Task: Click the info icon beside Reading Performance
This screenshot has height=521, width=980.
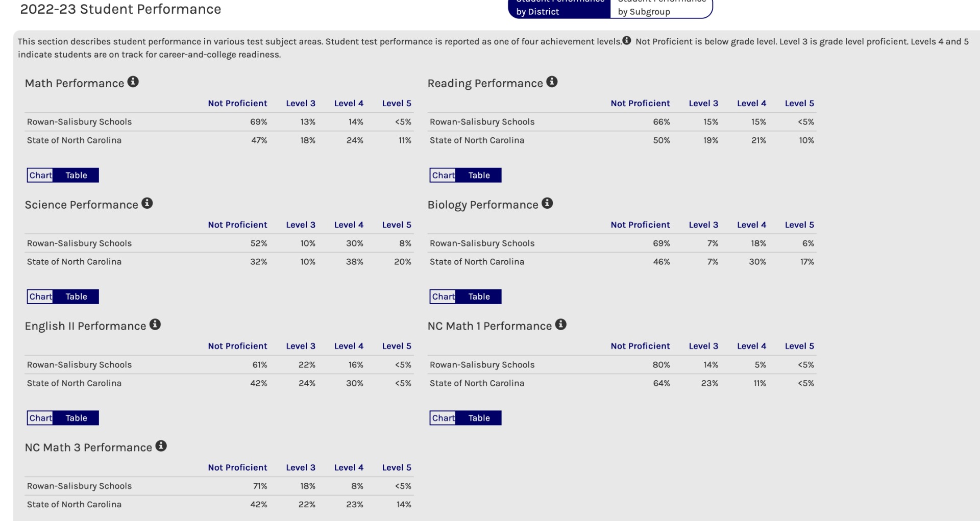Action: coord(552,82)
